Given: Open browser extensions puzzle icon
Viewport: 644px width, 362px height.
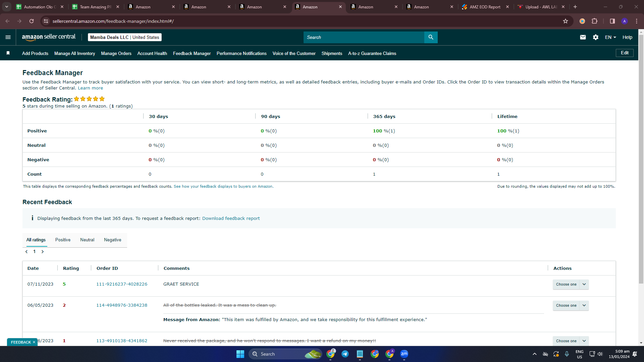Looking at the screenshot, I should pos(594,21).
